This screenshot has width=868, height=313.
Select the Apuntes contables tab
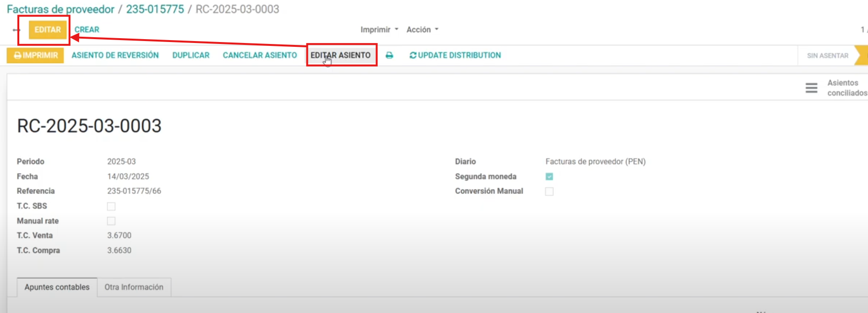57,287
